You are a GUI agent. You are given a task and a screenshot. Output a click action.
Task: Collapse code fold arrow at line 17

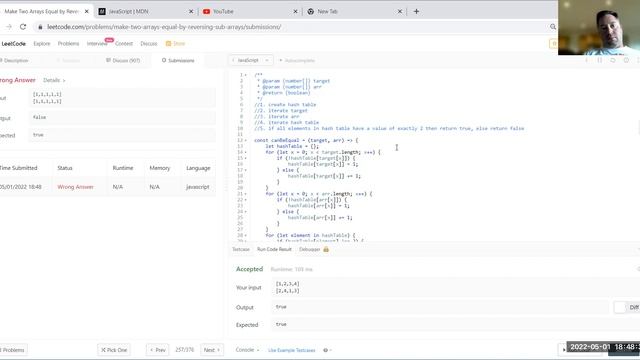[x=246, y=170]
